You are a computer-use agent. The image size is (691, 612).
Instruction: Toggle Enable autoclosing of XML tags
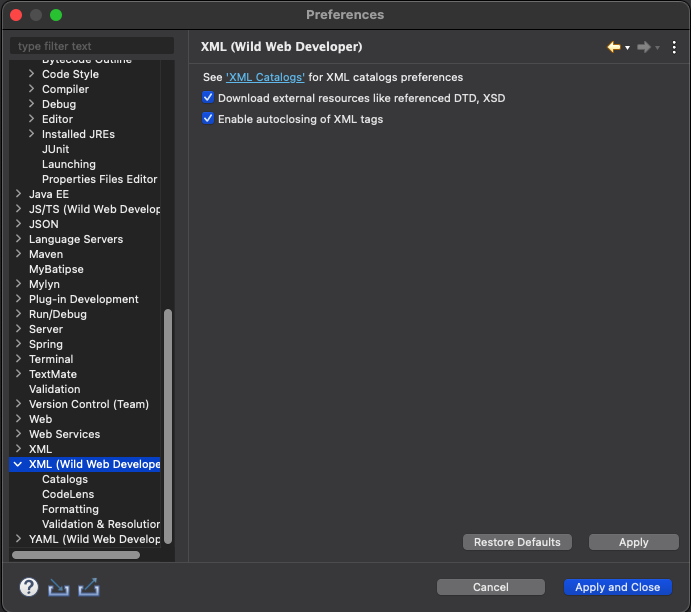tap(208, 119)
